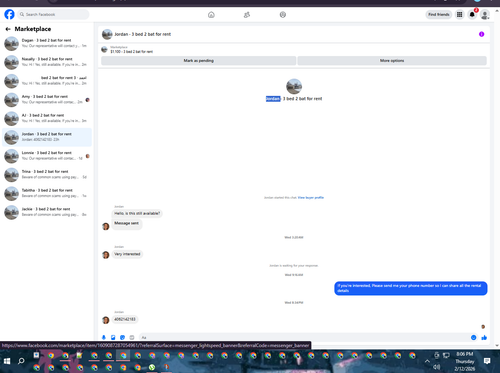Open the purple conversation information icon

click(x=481, y=34)
